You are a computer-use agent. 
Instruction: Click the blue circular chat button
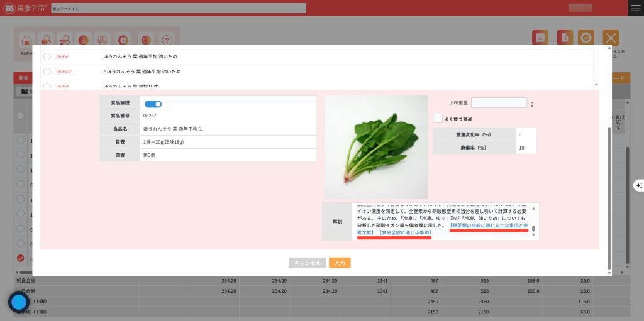[x=19, y=302]
